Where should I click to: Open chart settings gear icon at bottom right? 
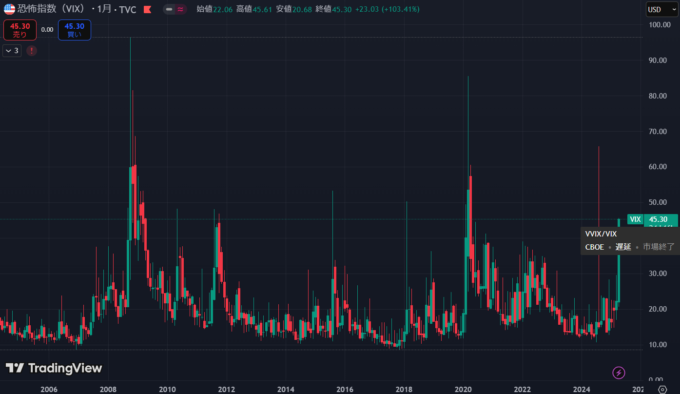(662, 389)
